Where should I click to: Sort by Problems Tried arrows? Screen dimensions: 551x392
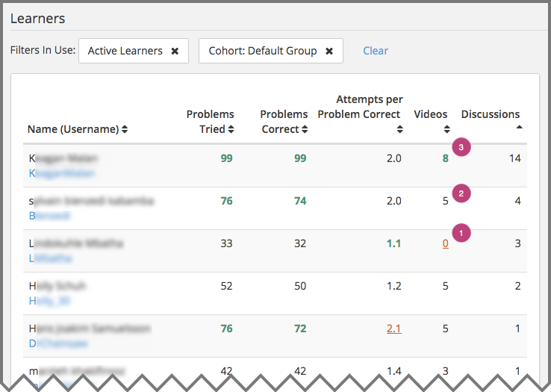point(231,130)
